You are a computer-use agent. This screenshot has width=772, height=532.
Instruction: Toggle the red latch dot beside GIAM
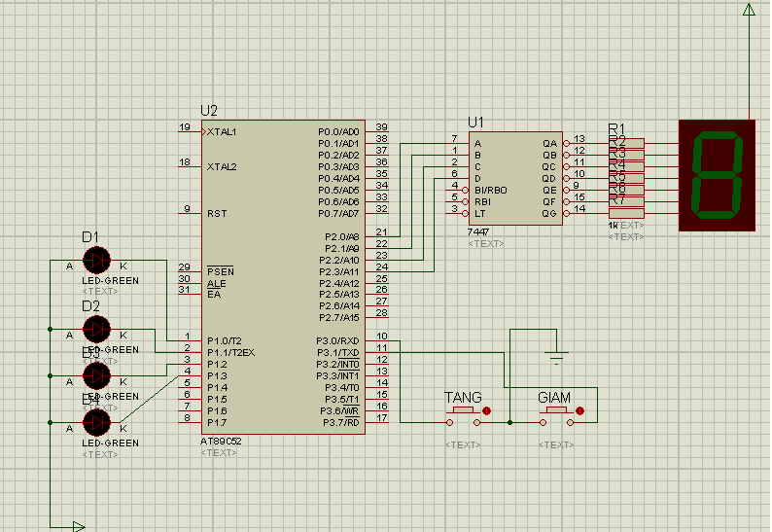(580, 411)
